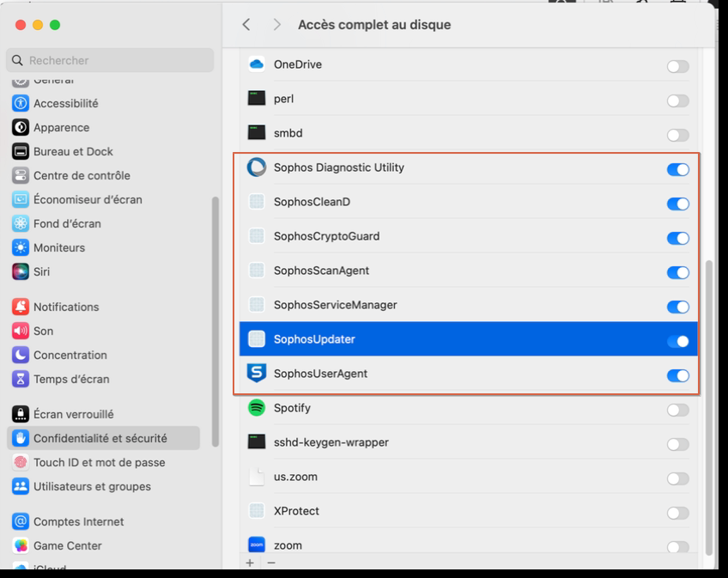Enable the us.zoom switch
The width and height of the screenshot is (728, 578).
pos(678,478)
